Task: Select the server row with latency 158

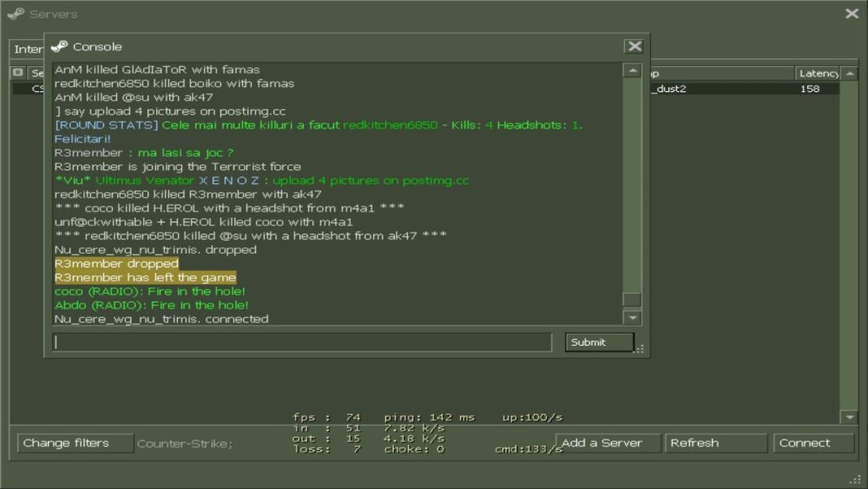Action: [744, 89]
